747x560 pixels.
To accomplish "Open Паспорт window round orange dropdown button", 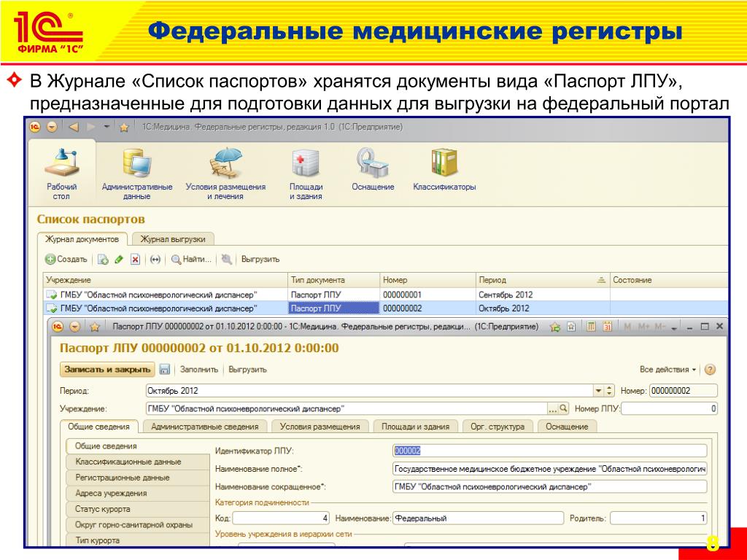I will 75,327.
